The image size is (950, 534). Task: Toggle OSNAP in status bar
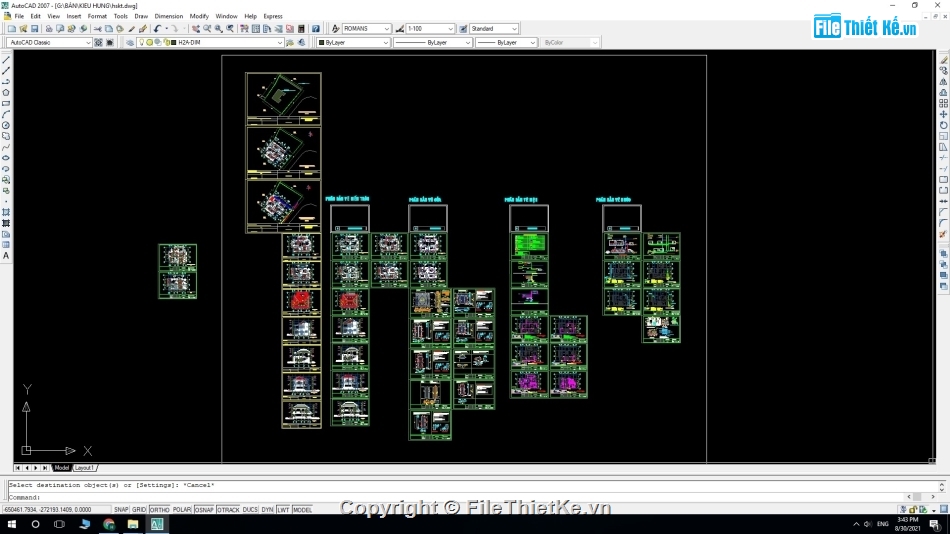[204, 510]
